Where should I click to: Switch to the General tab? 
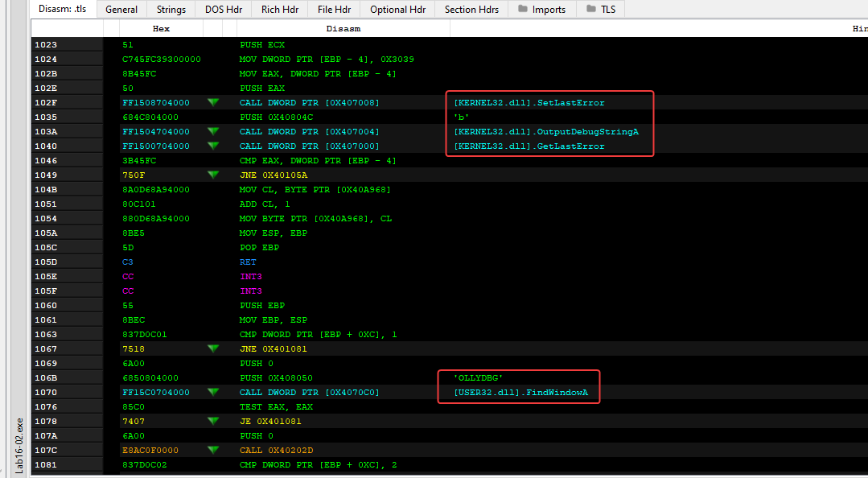pos(121,10)
